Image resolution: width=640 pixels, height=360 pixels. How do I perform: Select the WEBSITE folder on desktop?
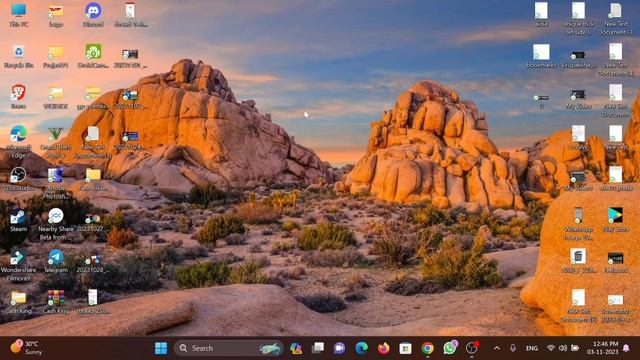(x=56, y=97)
